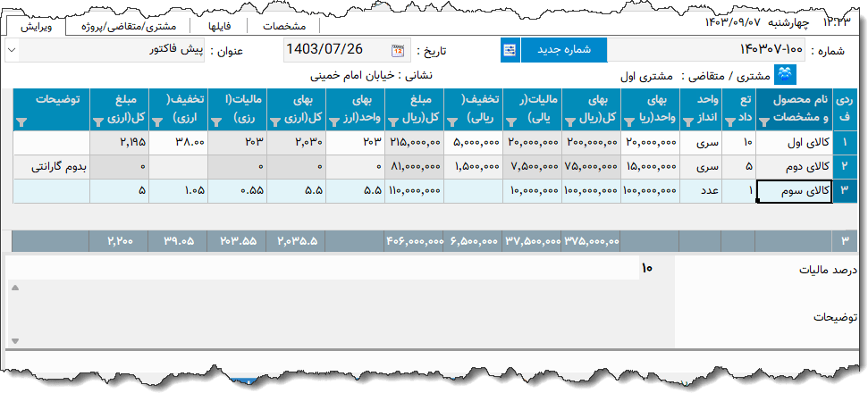Open the مشخصات tab
Viewport: 868px width, 393px height.
284,27
